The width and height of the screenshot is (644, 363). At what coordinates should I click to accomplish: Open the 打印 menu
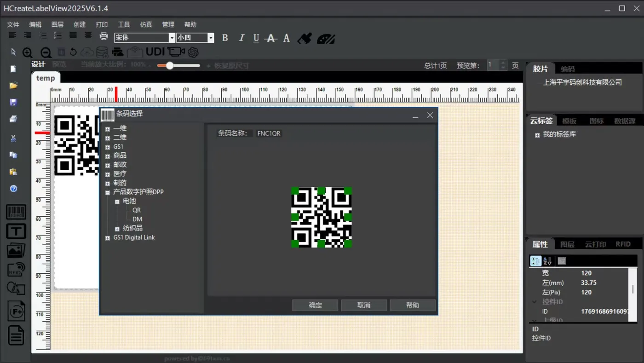(x=102, y=24)
